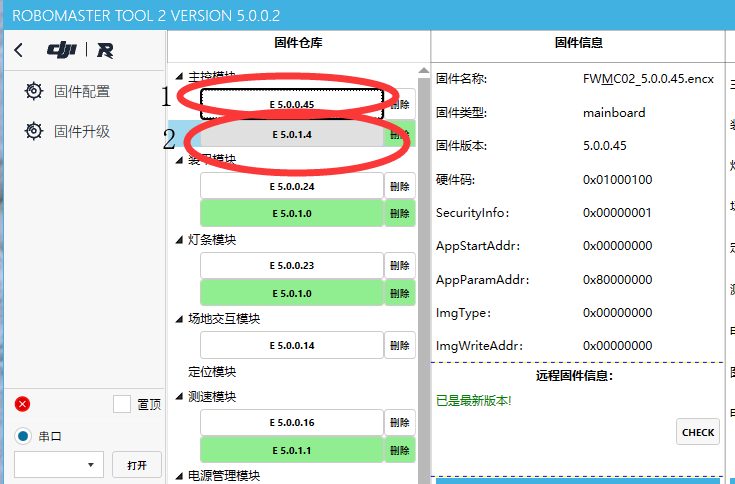Viewport: 735px width, 484px height.
Task: Click the 打开 button
Action: 137,465
